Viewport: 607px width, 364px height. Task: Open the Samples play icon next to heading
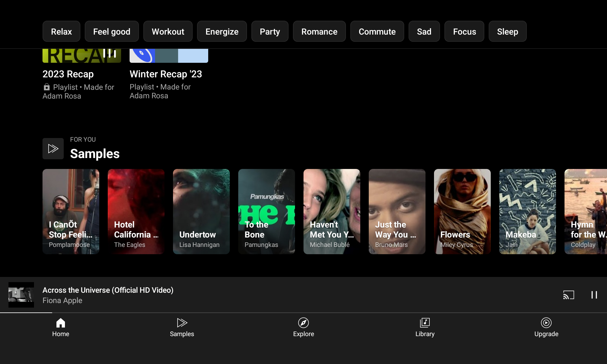point(53,149)
